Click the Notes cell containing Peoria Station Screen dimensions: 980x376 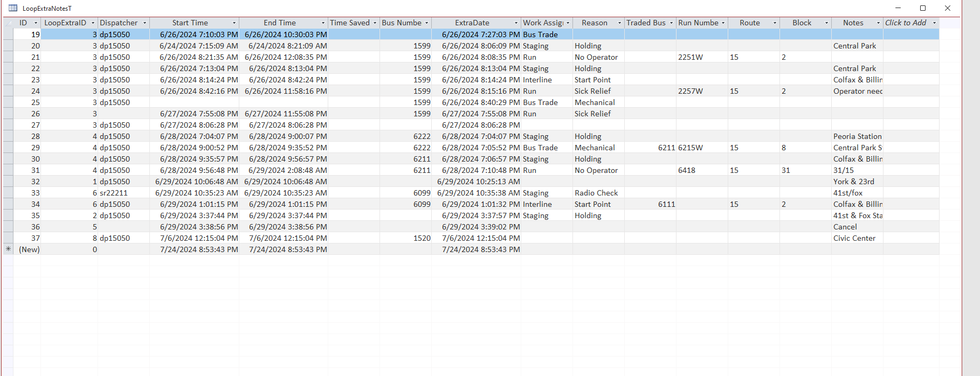(858, 136)
